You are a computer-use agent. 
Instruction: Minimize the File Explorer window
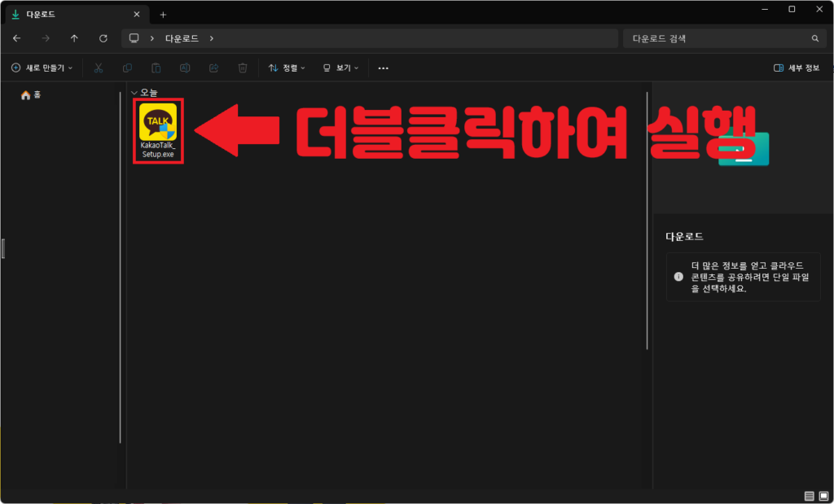[x=764, y=9]
